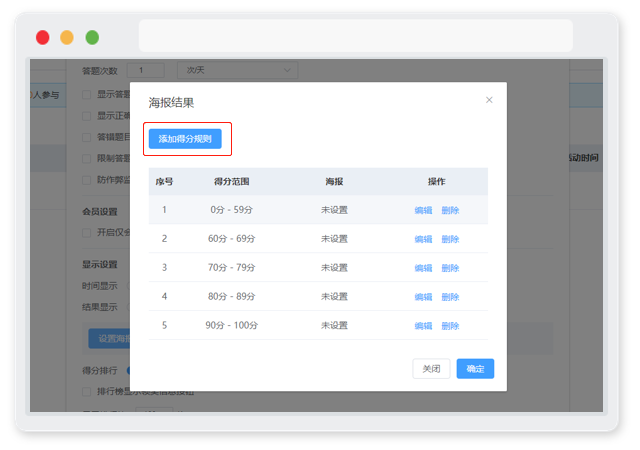Screen dimensions: 640x450
Task: Edit the 60分 - 69分 rule
Action: tap(423, 239)
